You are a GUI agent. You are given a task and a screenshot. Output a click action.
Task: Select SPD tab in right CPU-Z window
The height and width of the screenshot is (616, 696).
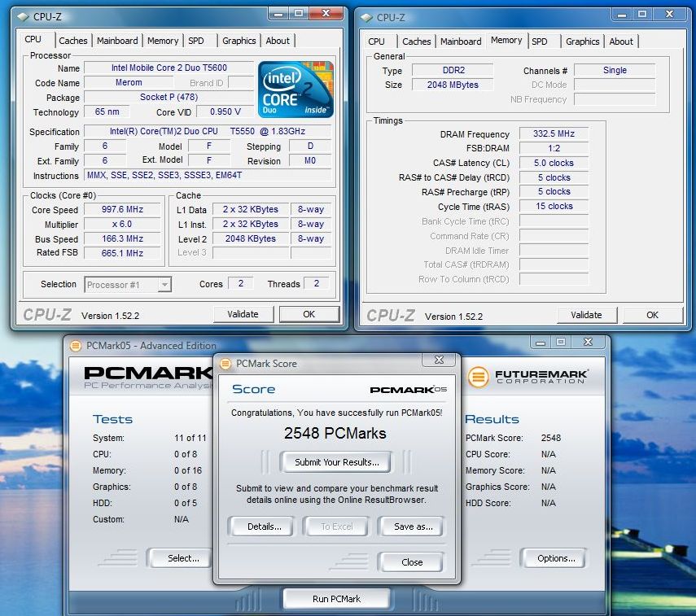pos(540,42)
